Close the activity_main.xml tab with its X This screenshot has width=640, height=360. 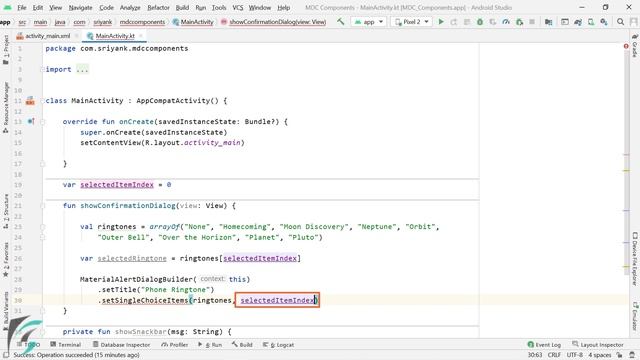(x=76, y=36)
